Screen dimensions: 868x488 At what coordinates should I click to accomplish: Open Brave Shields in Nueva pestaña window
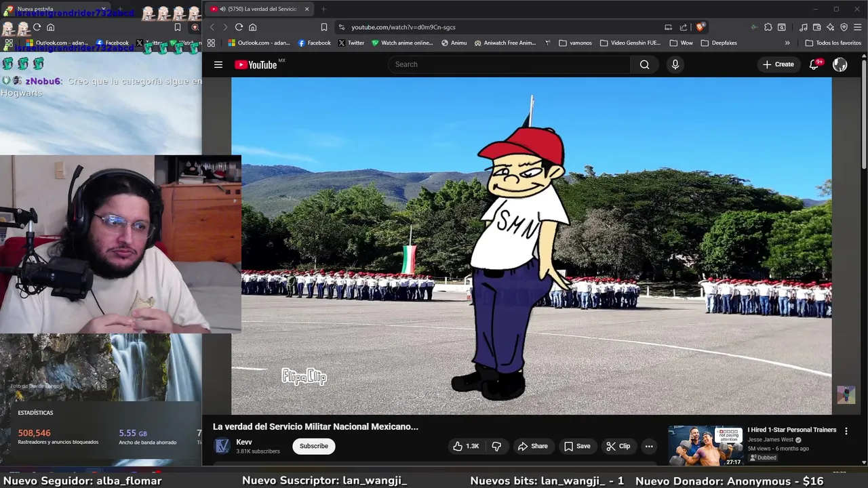tap(195, 27)
